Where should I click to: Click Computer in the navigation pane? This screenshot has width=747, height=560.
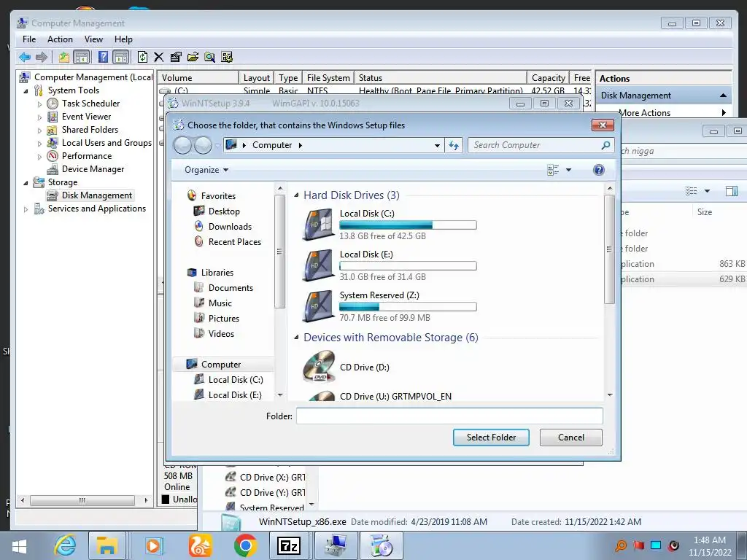tap(220, 365)
